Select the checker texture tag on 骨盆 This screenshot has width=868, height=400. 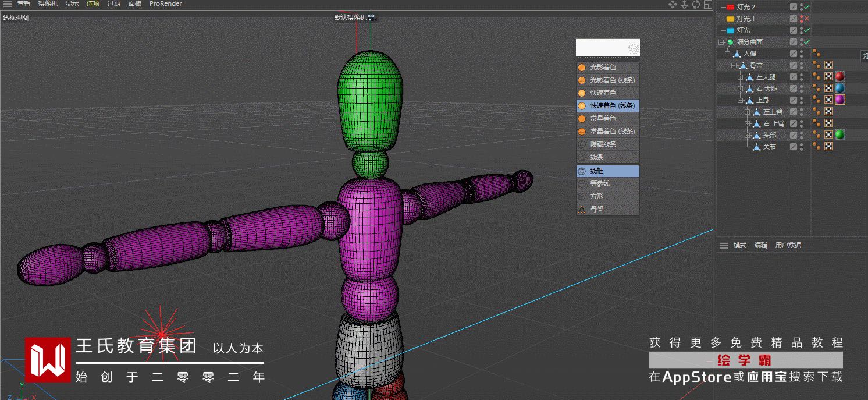[828, 65]
